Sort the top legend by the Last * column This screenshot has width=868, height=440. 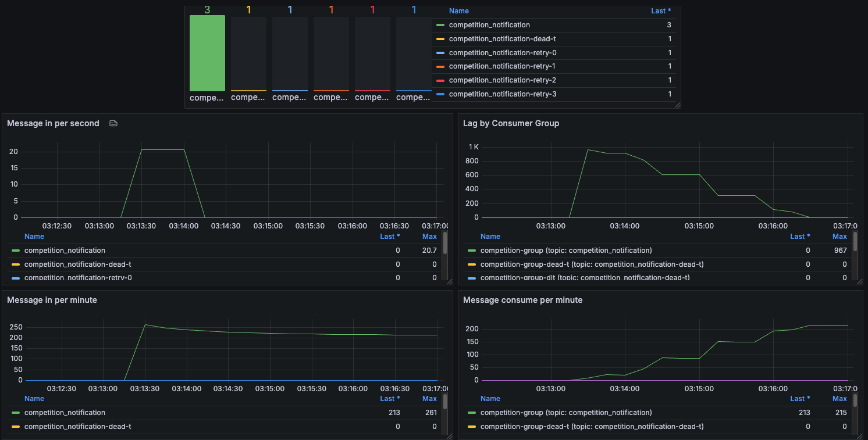[x=661, y=11]
